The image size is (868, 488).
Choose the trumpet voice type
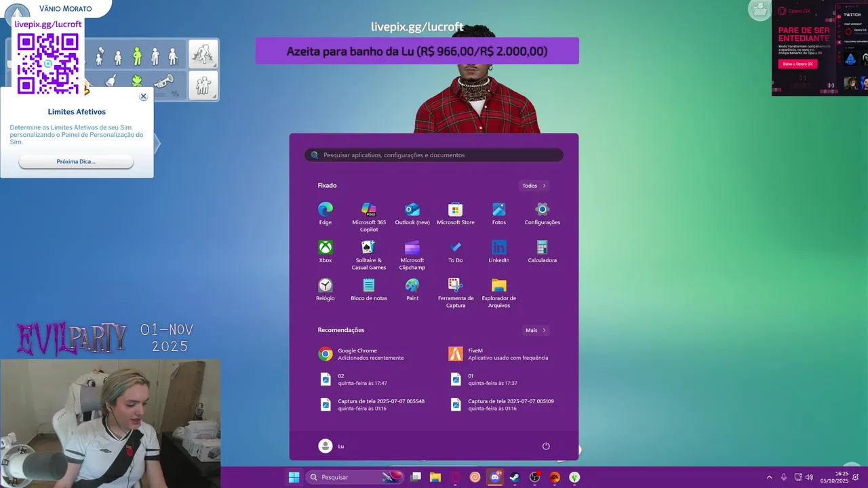click(x=163, y=82)
